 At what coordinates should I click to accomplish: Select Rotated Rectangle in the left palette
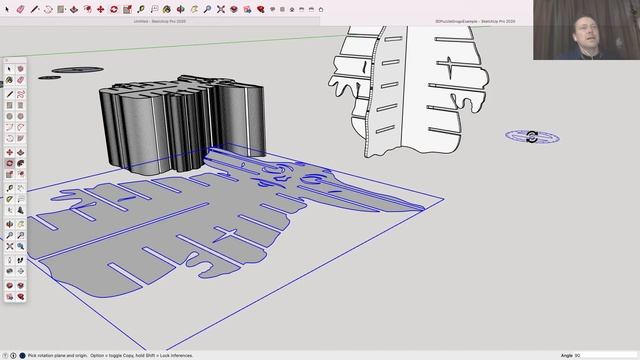pyautogui.click(x=20, y=105)
